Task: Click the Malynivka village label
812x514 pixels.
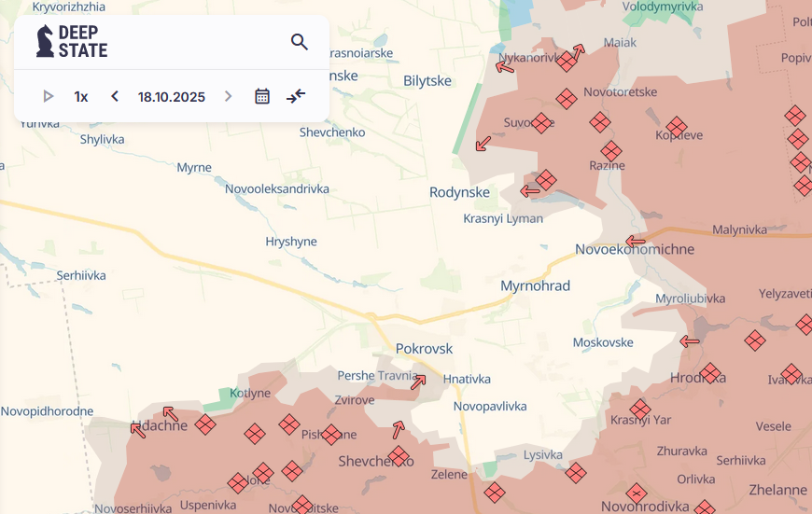Action: click(739, 229)
